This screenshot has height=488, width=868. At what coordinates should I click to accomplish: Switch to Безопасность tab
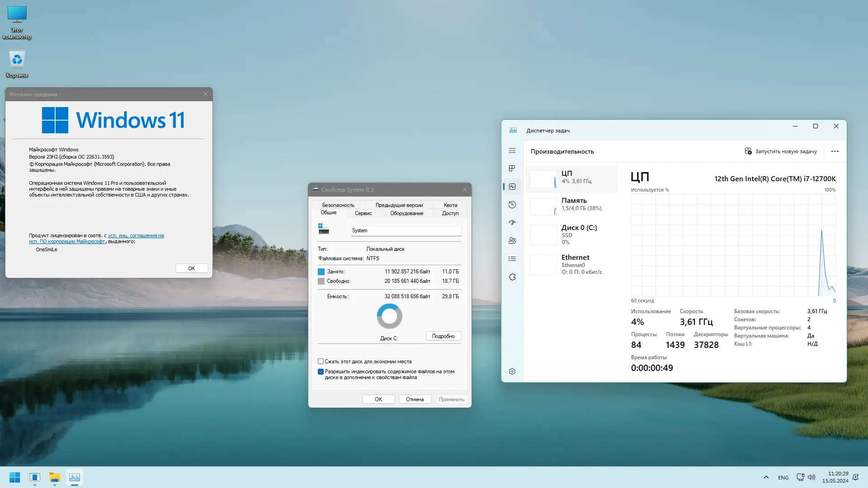pyautogui.click(x=338, y=205)
